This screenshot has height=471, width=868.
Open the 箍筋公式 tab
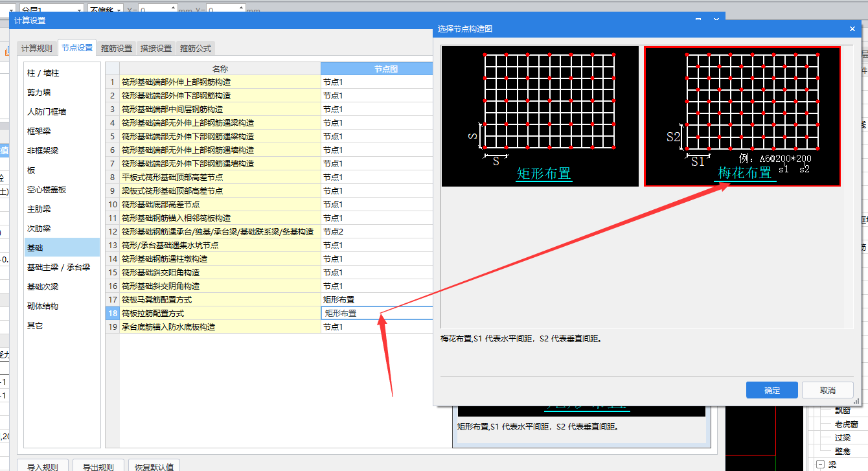(196, 48)
